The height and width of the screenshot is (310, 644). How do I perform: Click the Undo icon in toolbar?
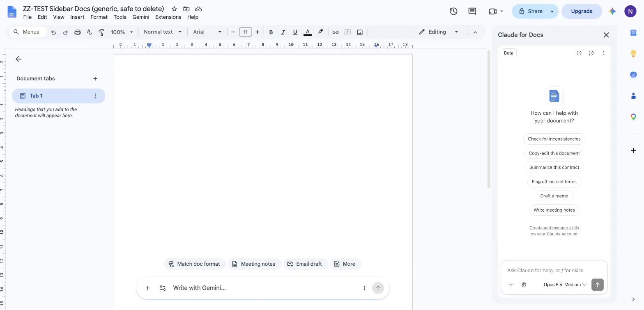[53, 32]
